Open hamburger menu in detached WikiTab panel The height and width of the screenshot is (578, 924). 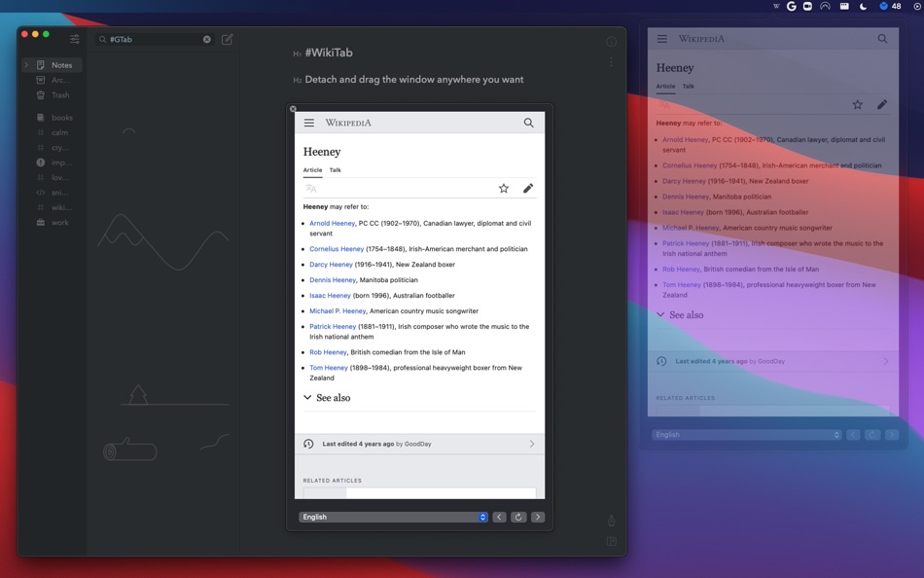click(x=661, y=39)
